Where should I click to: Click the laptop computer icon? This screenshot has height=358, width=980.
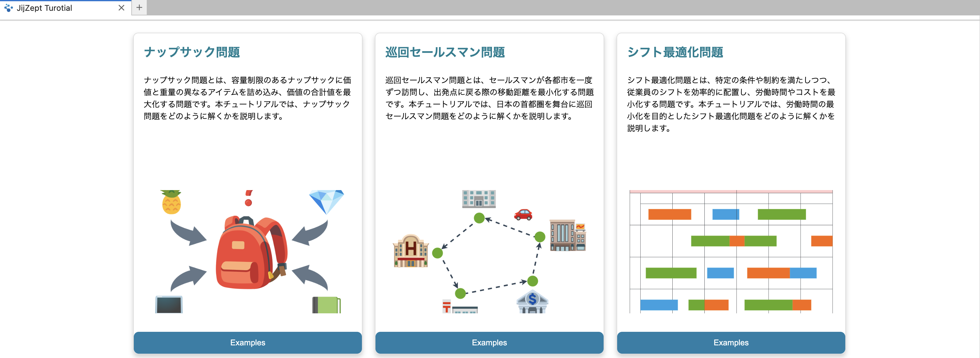(x=169, y=305)
